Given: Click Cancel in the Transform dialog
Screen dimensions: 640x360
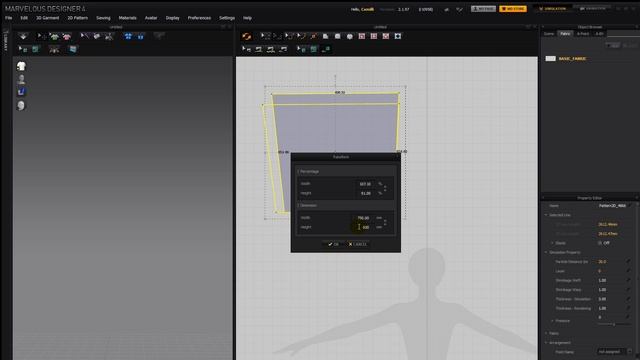Looking at the screenshot, I should (358, 244).
